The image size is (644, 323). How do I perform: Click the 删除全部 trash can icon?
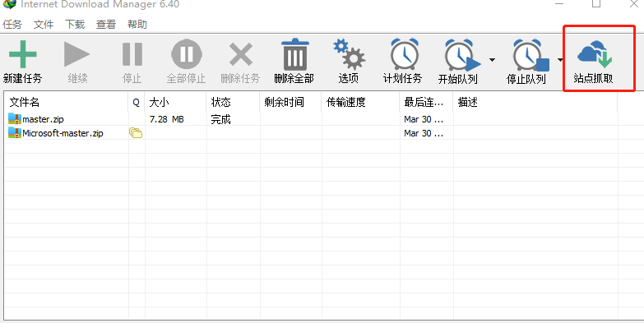point(294,54)
